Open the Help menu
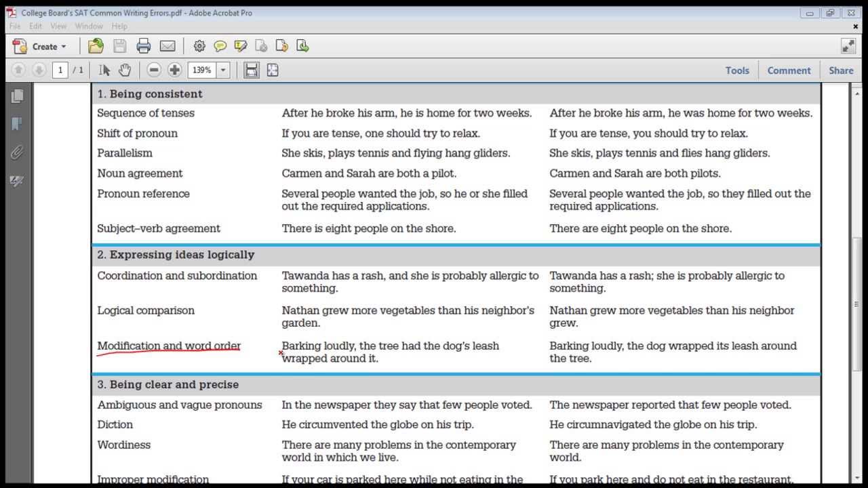868x488 pixels. point(119,26)
